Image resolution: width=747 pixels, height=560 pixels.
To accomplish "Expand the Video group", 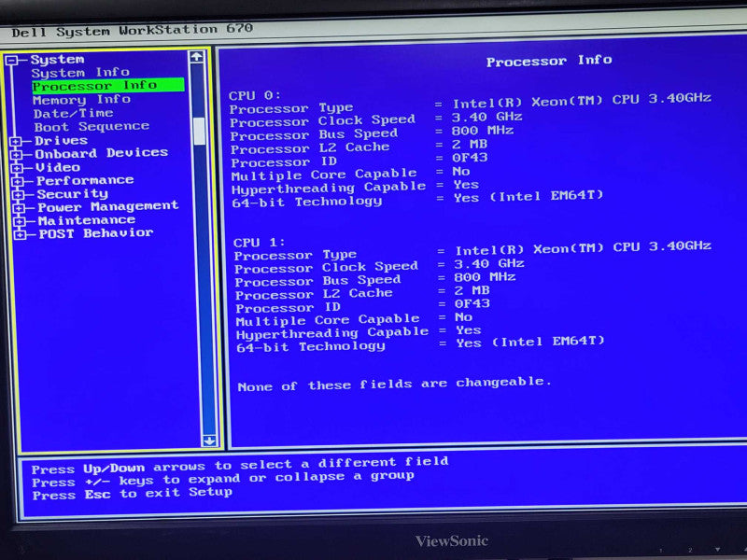I will [x=17, y=168].
